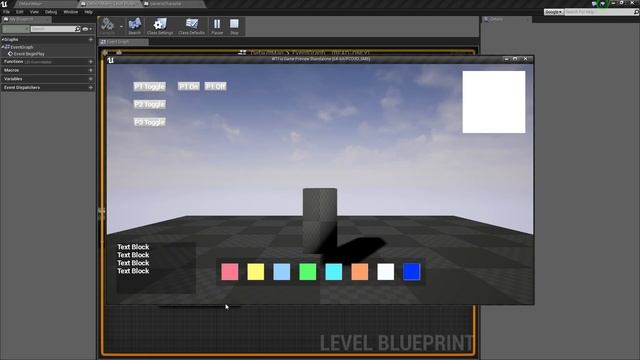
Task: Open the Search toolbar tool
Action: coord(134,26)
